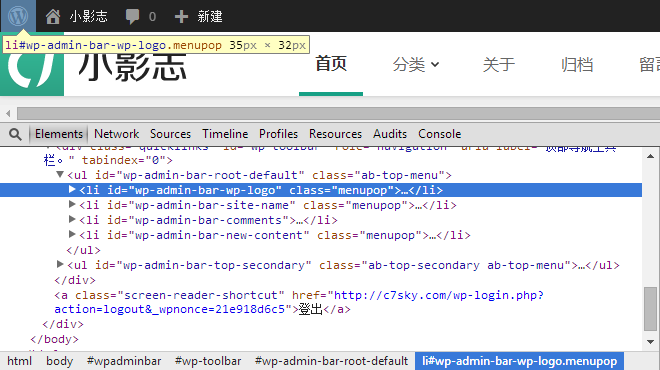Click the DevTools magnifier search icon
The image size is (660, 370).
tap(15, 134)
